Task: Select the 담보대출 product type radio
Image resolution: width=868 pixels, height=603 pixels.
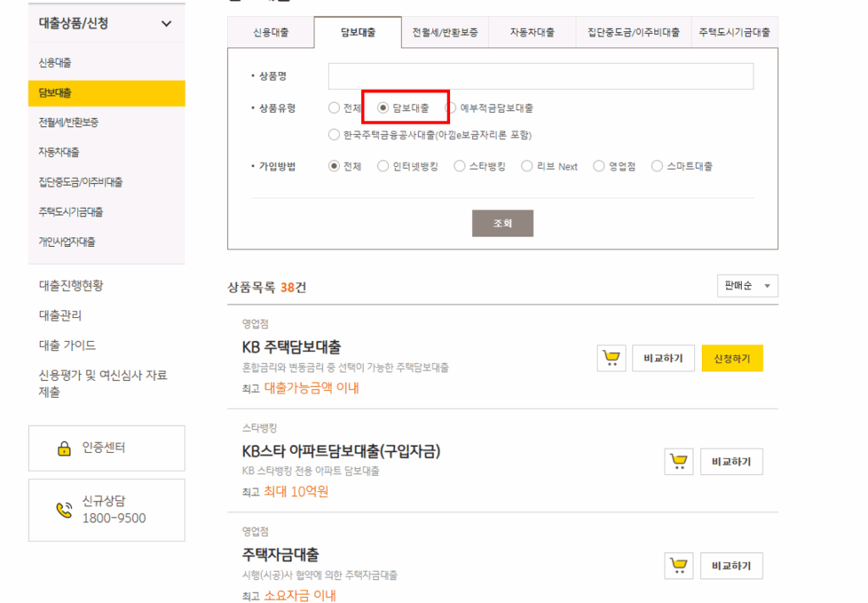Action: 383,108
